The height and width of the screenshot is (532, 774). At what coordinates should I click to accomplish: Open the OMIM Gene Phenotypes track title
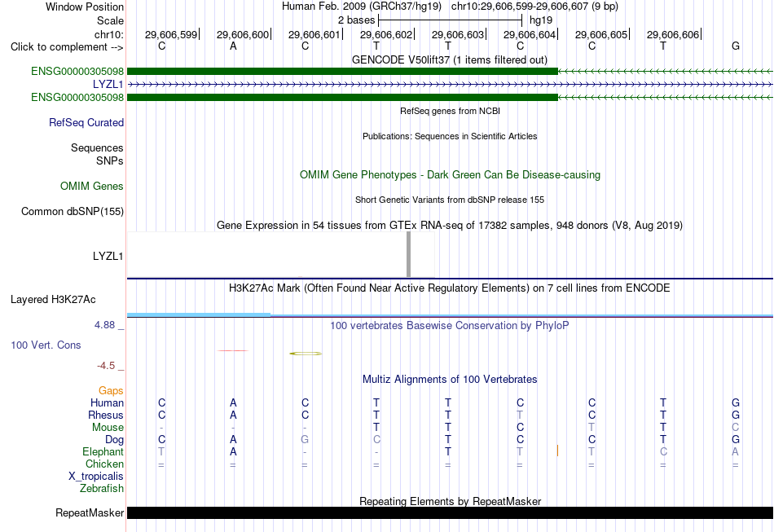(x=450, y=174)
